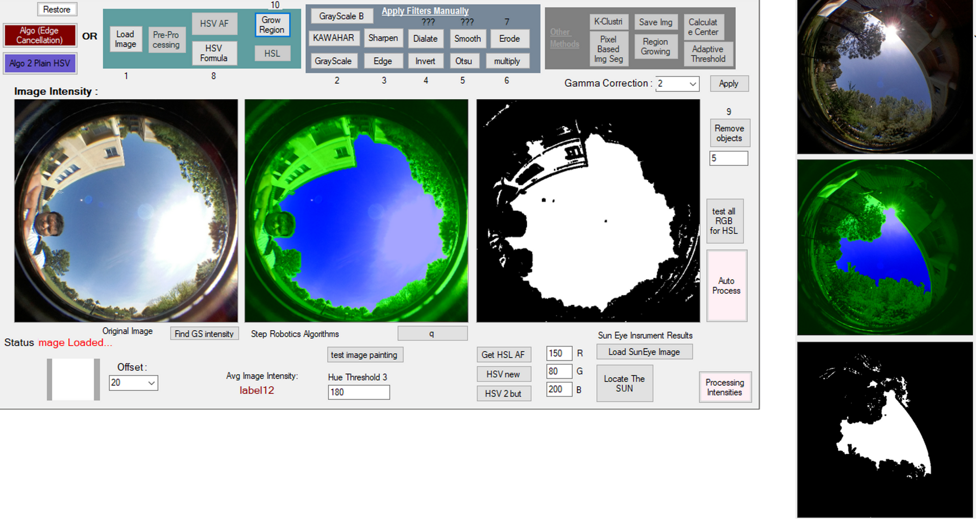Click Apply next to Gamma Correction
Screen dimensions: 980x522
click(x=728, y=84)
